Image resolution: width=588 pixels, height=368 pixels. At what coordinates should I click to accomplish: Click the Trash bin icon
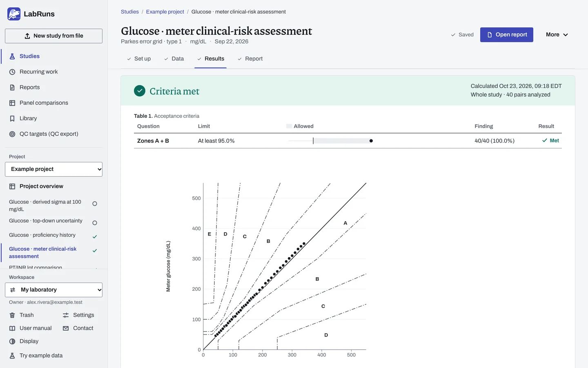12,315
